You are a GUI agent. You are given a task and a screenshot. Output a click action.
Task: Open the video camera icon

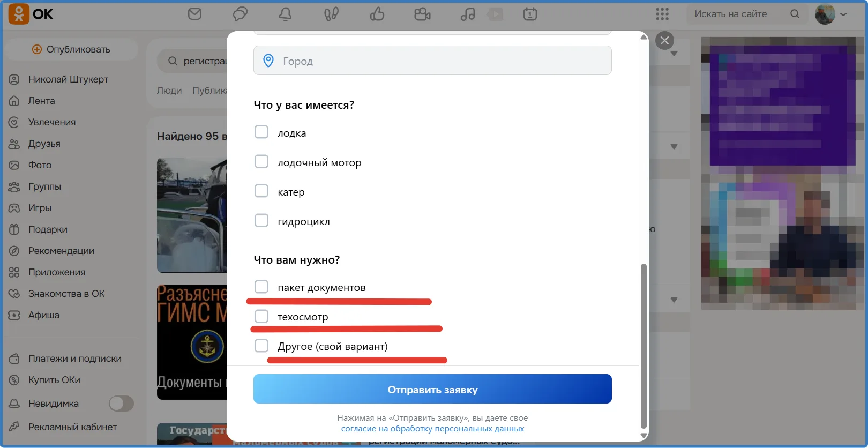click(423, 14)
